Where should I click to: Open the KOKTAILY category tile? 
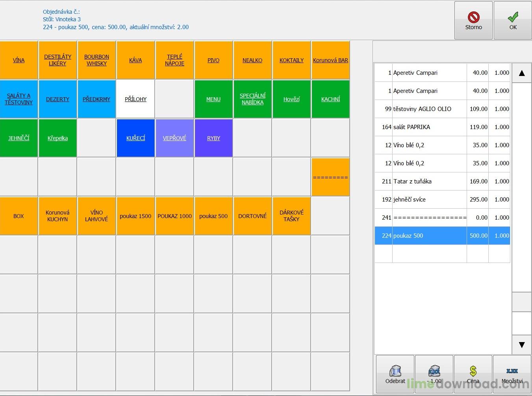tap(291, 60)
